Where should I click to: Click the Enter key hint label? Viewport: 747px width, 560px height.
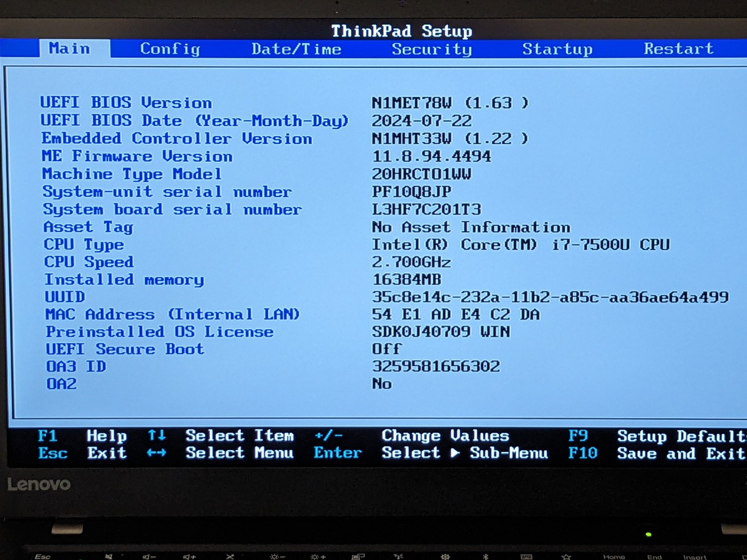[x=338, y=453]
